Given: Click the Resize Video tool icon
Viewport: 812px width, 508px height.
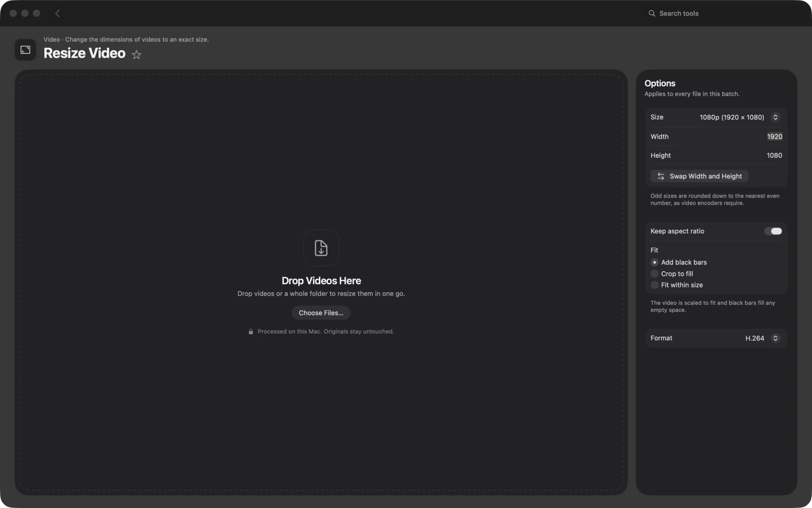Looking at the screenshot, I should click(25, 50).
